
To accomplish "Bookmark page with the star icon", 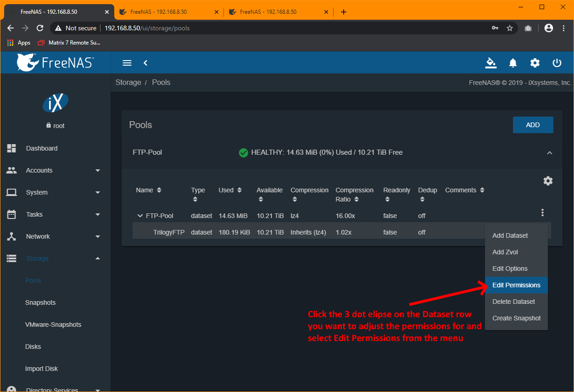I will 509,28.
